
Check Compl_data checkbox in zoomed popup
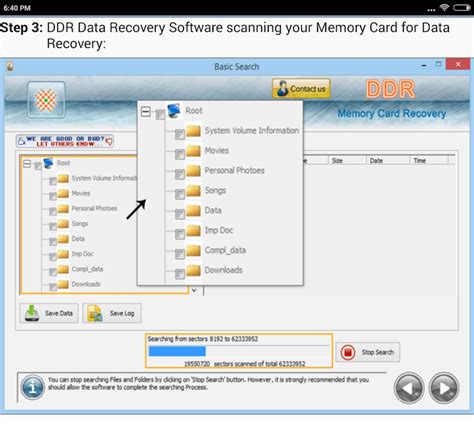pos(180,254)
